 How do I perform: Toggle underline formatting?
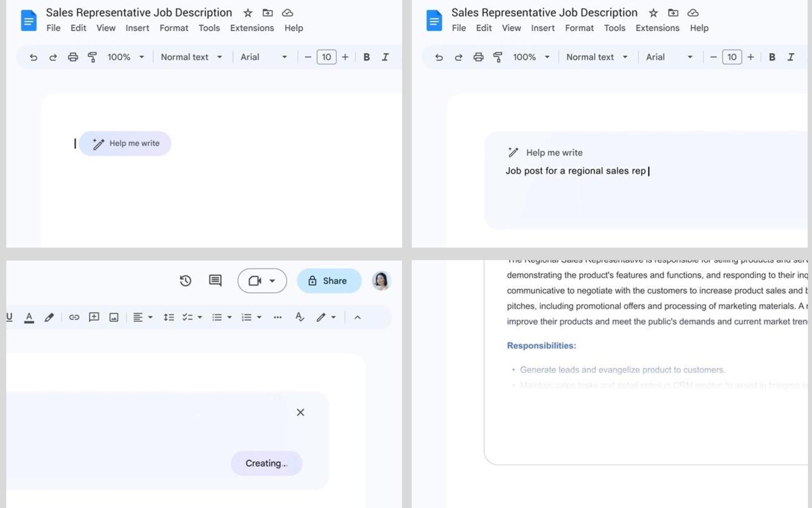coord(9,317)
